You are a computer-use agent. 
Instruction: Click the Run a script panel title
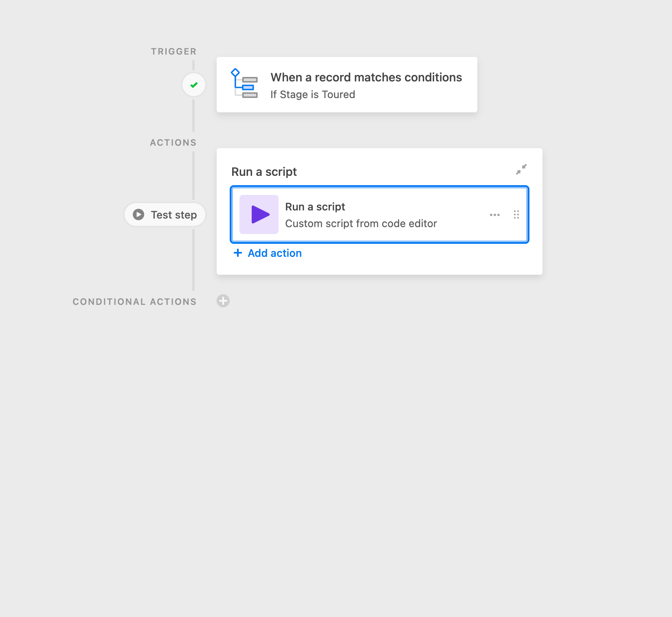point(264,171)
